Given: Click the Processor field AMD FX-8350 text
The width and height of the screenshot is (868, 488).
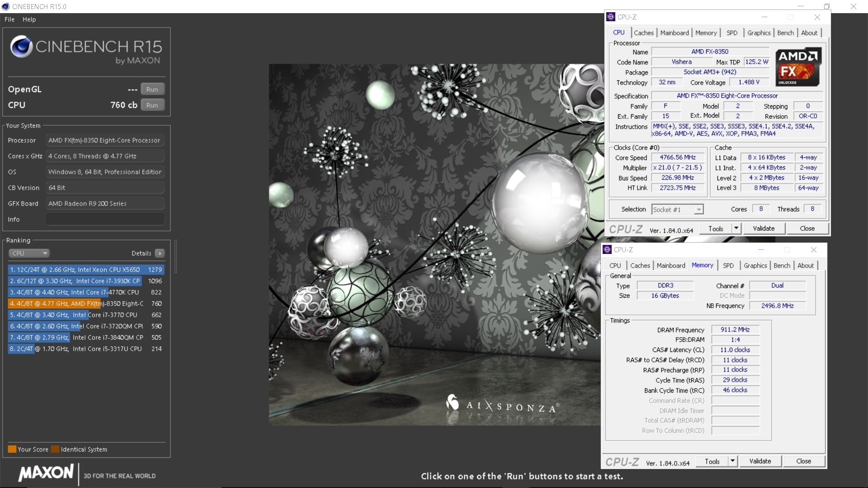Looking at the screenshot, I should [x=104, y=141].
